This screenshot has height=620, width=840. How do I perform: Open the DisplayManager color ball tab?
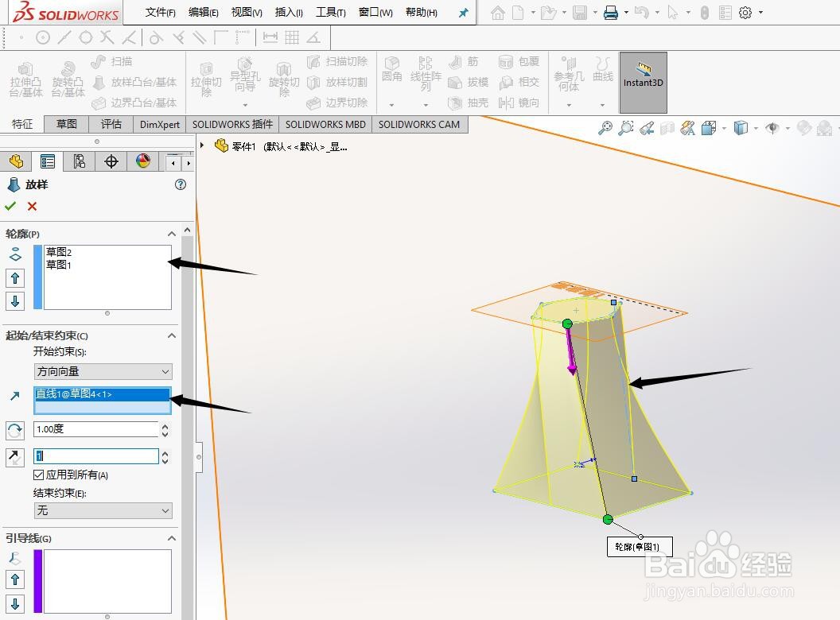tap(142, 161)
